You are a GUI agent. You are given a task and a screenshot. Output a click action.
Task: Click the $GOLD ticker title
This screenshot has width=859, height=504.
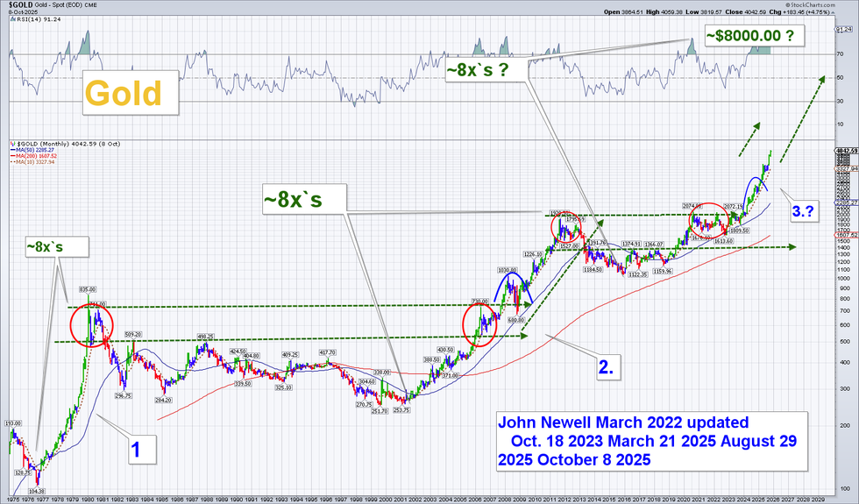22,5
